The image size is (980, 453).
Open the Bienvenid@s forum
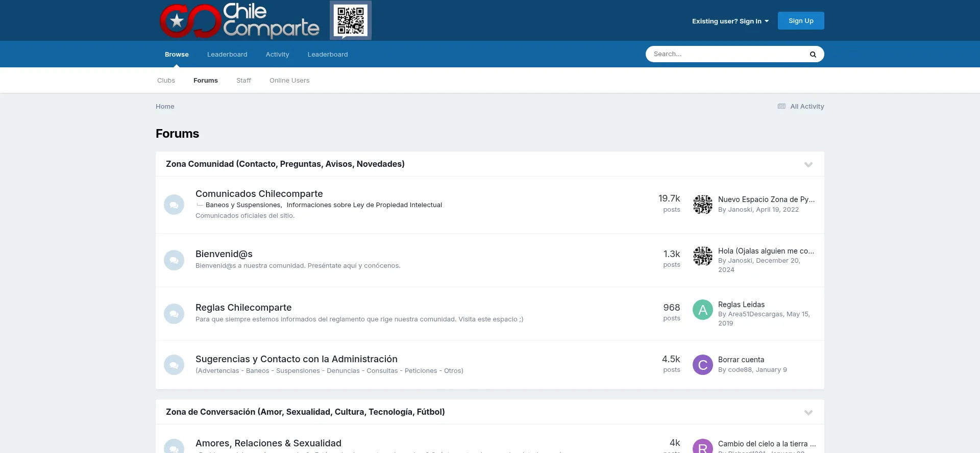pyautogui.click(x=224, y=254)
